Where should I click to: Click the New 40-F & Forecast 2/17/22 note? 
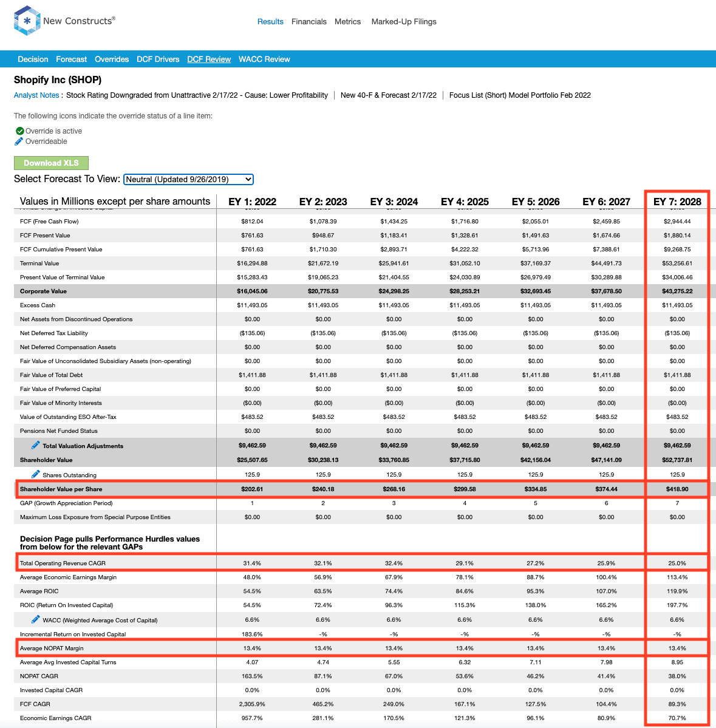(389, 95)
